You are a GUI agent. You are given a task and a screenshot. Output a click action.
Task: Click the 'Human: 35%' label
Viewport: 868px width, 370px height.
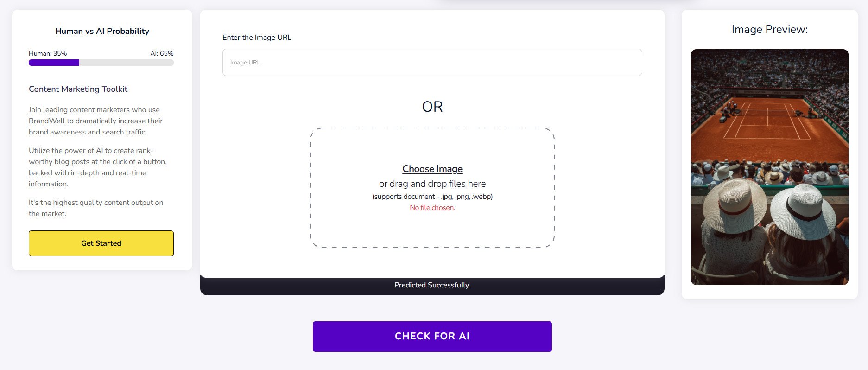(x=48, y=53)
